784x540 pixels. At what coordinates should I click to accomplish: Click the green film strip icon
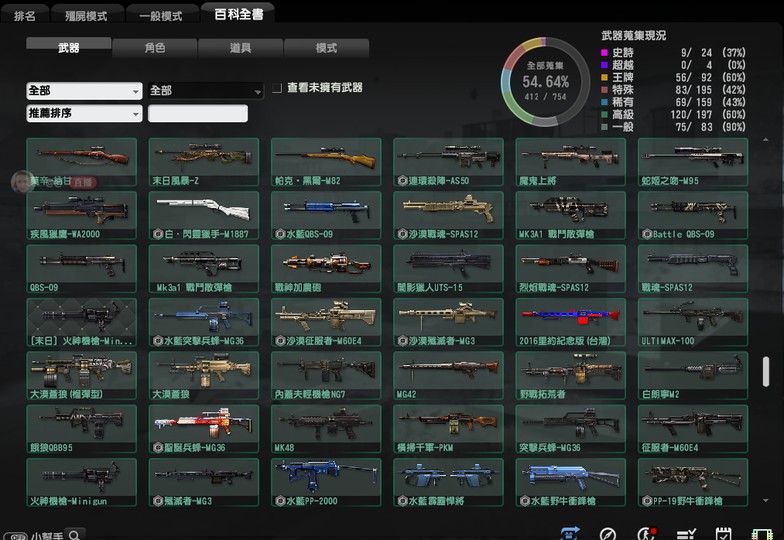pyautogui.click(x=762, y=533)
